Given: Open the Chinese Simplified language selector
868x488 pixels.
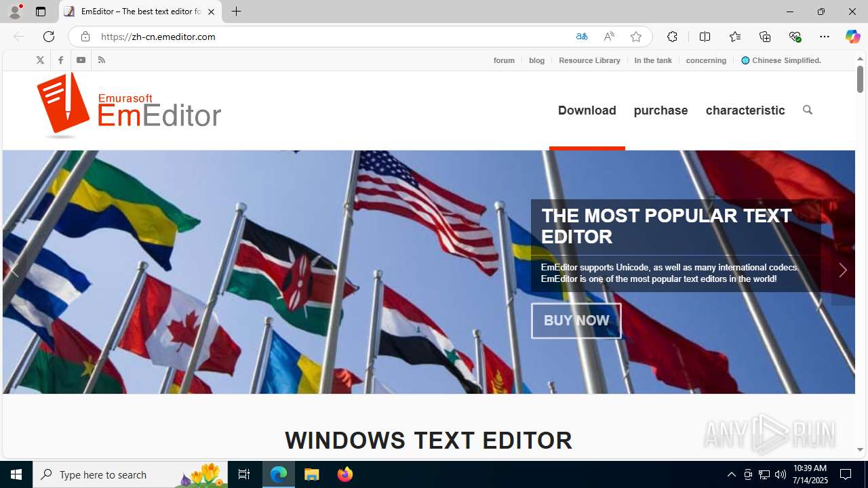Looking at the screenshot, I should pos(781,60).
